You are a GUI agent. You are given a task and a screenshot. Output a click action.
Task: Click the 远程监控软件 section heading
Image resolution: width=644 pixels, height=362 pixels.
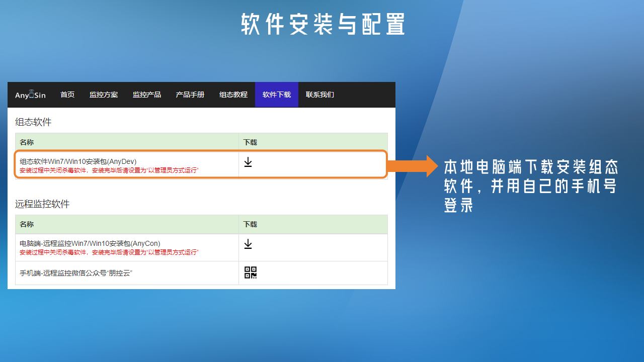[42, 204]
